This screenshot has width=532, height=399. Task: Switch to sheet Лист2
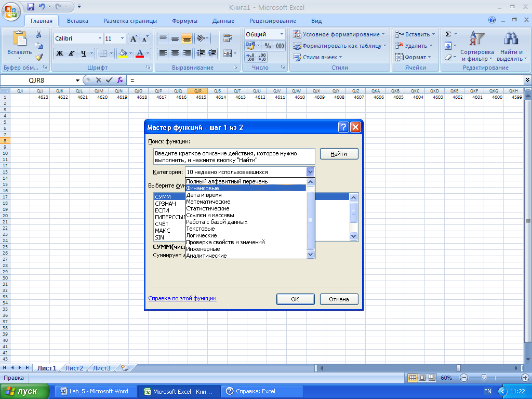(x=74, y=368)
